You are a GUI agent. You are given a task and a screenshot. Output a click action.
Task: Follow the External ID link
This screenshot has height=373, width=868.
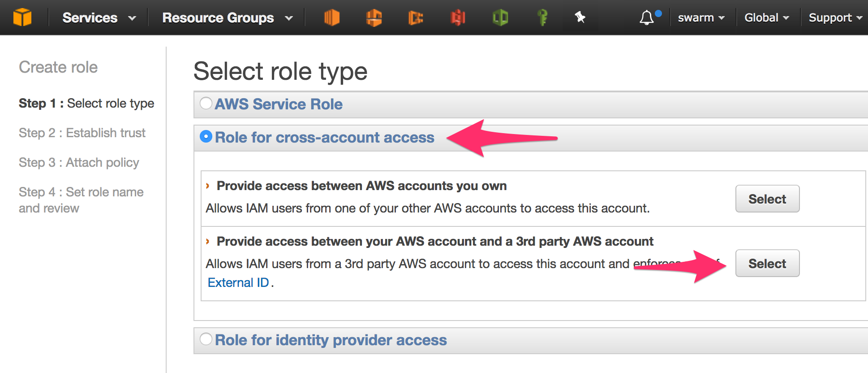click(x=238, y=283)
